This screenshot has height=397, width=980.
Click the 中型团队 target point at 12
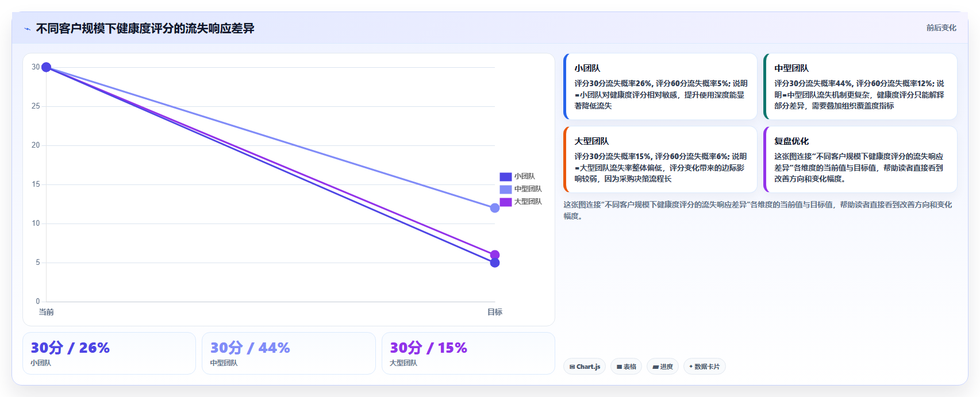(495, 208)
